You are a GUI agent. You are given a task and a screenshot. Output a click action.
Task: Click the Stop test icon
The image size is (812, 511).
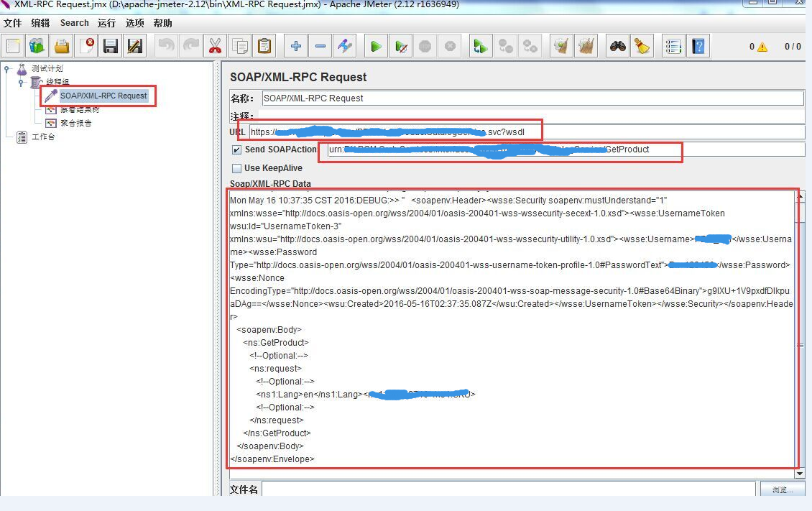425,47
